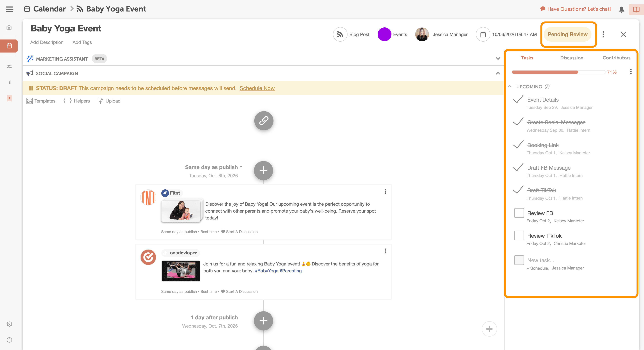This screenshot has width=644, height=350.
Task: Open analytics bar chart sidebar icon
Action: [9, 82]
